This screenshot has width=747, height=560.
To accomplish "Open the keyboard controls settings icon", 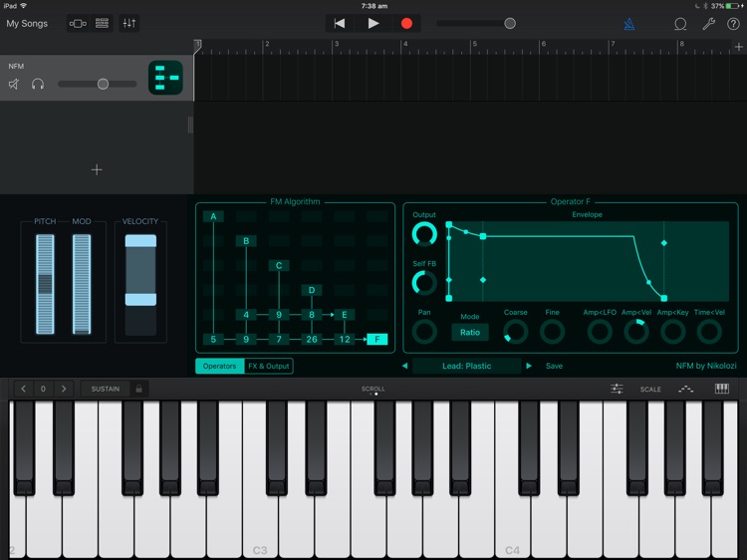I will [617, 389].
